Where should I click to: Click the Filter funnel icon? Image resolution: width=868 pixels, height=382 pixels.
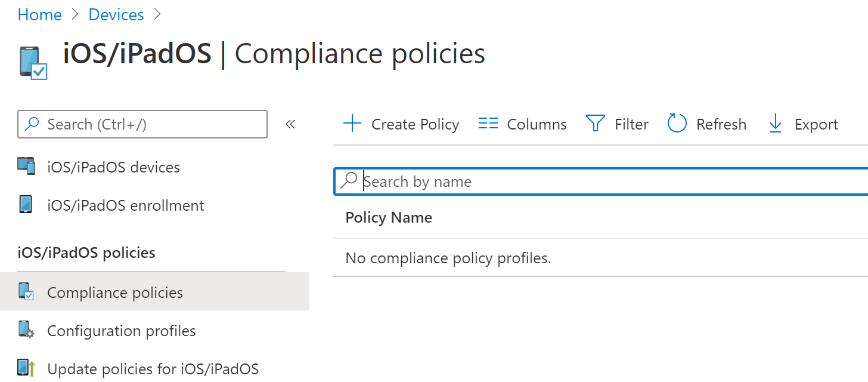tap(595, 124)
